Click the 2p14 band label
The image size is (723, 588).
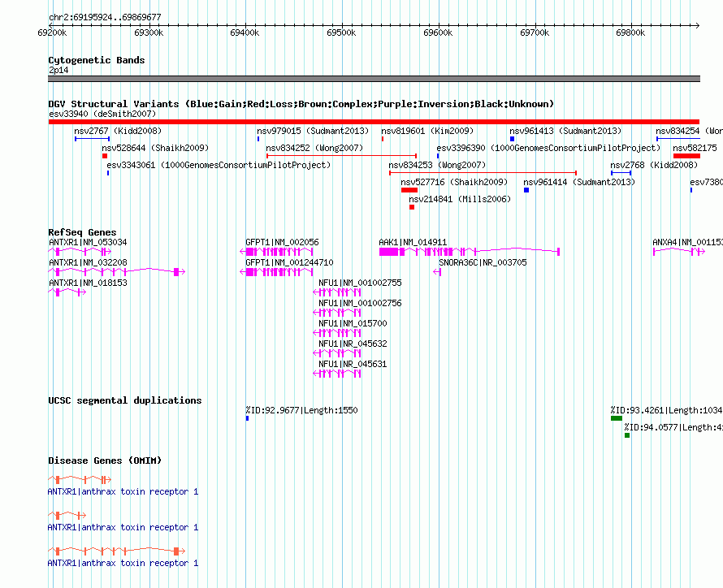[x=58, y=70]
